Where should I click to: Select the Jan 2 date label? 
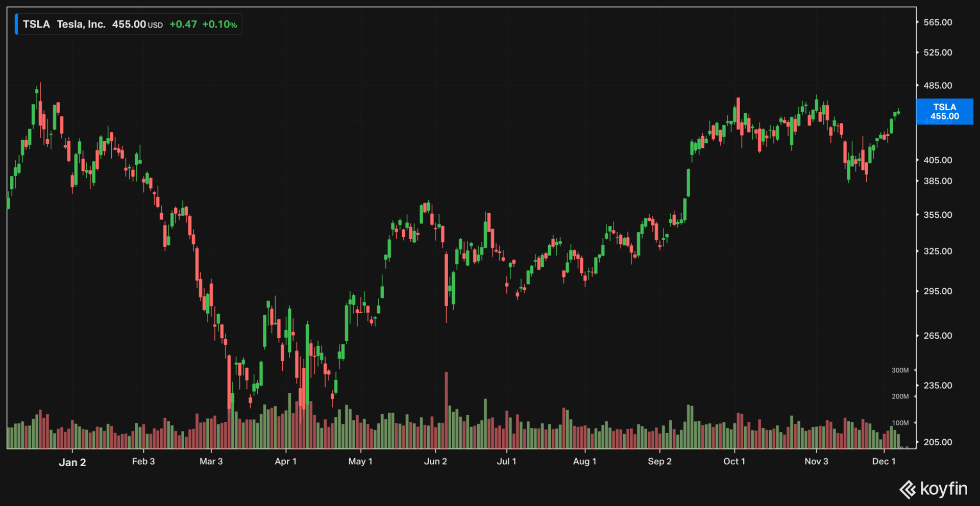(x=72, y=462)
